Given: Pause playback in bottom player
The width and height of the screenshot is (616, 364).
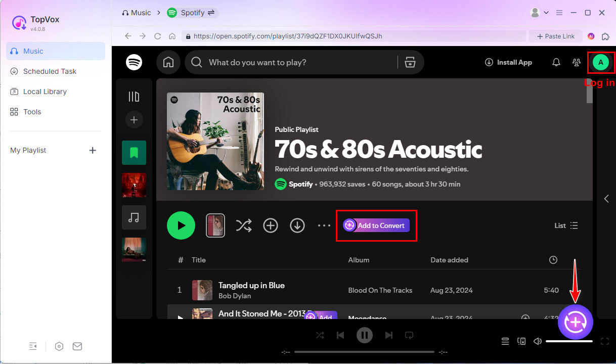Looking at the screenshot, I should click(x=364, y=335).
